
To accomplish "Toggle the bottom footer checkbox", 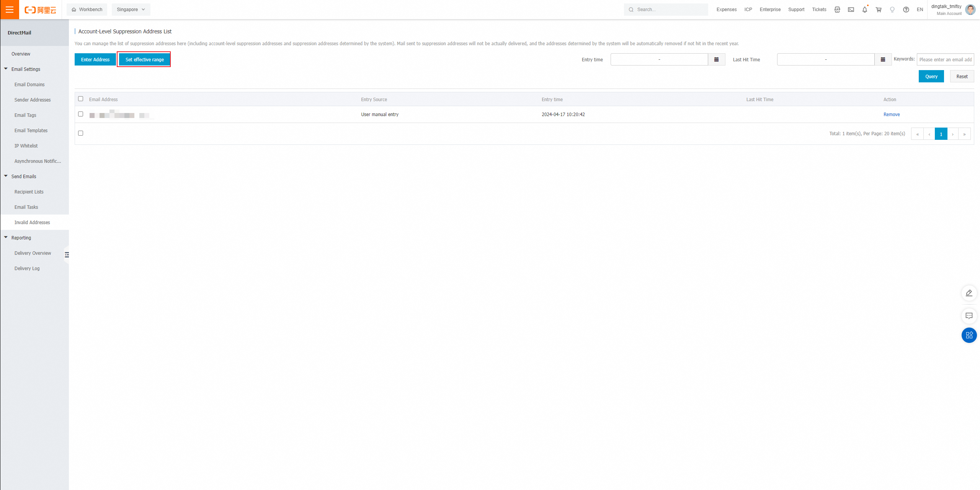I will point(80,133).
